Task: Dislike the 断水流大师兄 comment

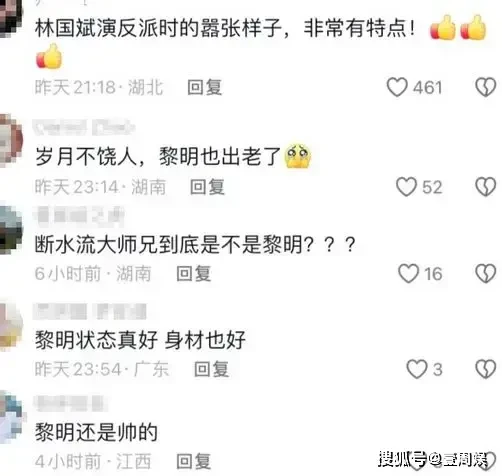Action: [485, 274]
